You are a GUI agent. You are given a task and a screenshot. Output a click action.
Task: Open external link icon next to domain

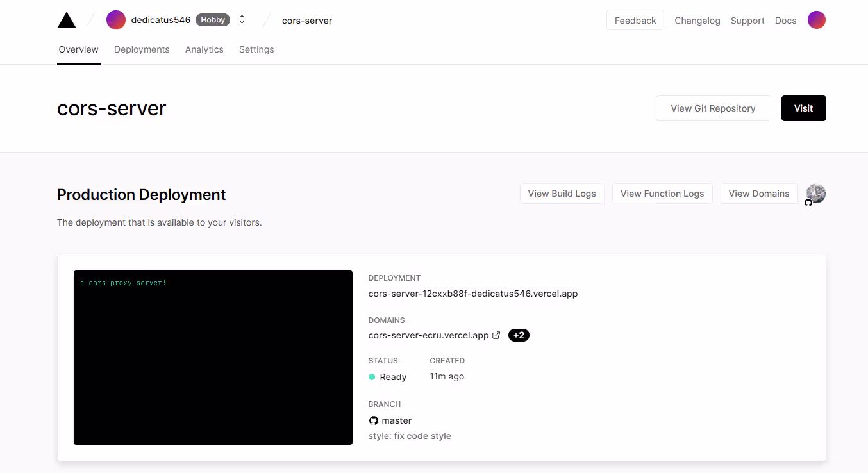(x=496, y=335)
